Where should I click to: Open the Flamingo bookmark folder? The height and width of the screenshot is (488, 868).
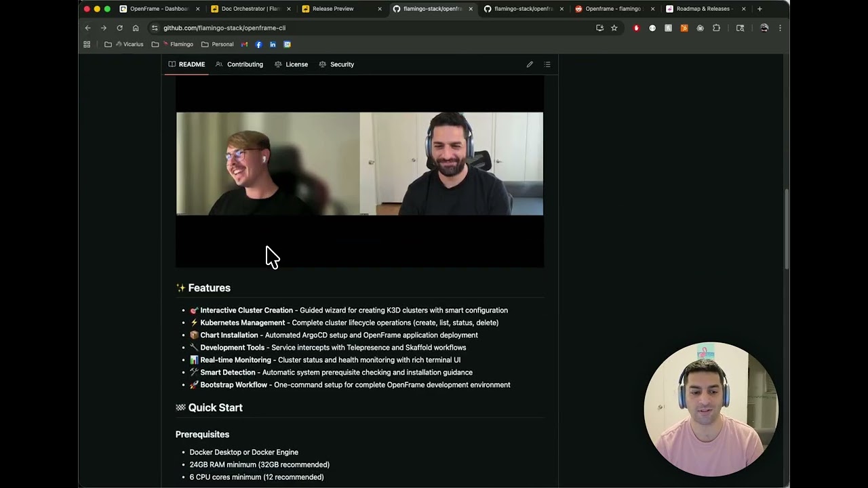point(173,44)
